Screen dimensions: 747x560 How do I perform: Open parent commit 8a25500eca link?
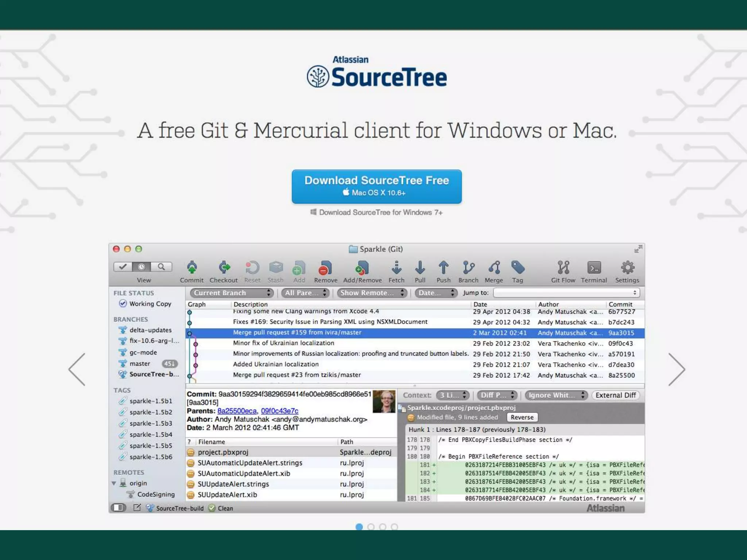(237, 411)
